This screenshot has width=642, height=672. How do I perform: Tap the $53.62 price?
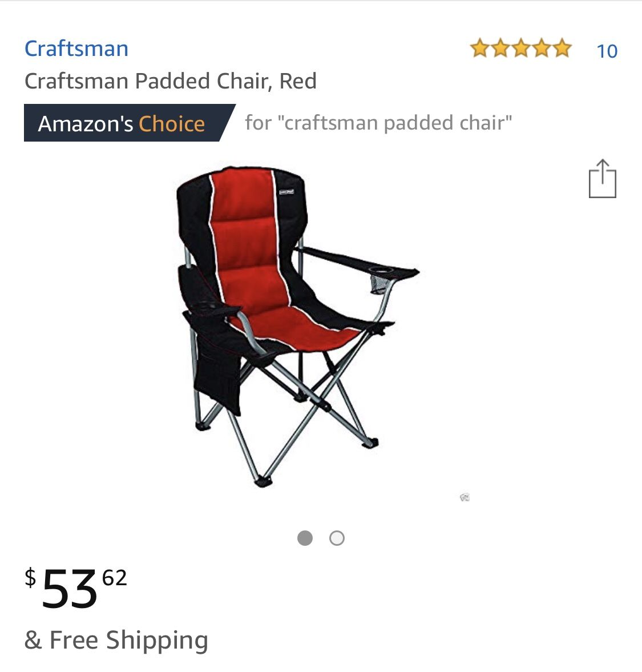pyautogui.click(x=76, y=588)
